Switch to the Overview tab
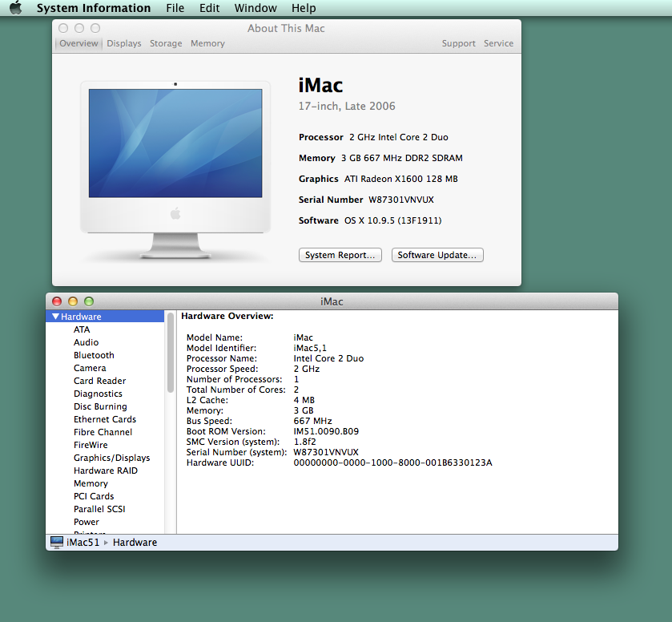The width and height of the screenshot is (672, 622). (x=78, y=43)
